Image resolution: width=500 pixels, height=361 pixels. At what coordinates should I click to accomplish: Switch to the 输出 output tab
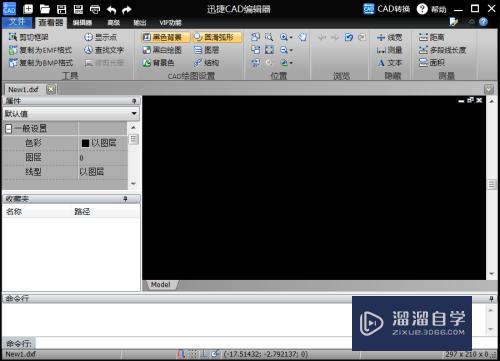pyautogui.click(x=140, y=23)
